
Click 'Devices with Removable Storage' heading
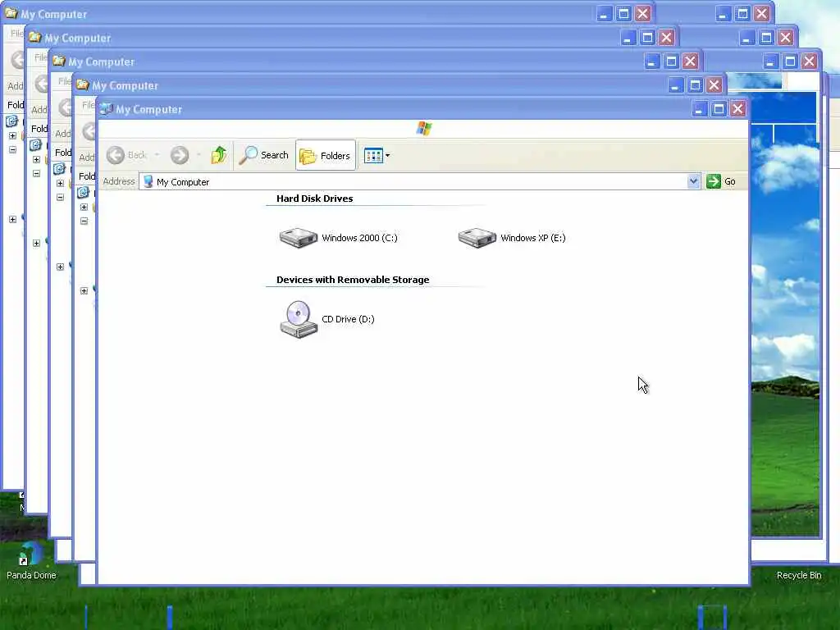(x=353, y=280)
